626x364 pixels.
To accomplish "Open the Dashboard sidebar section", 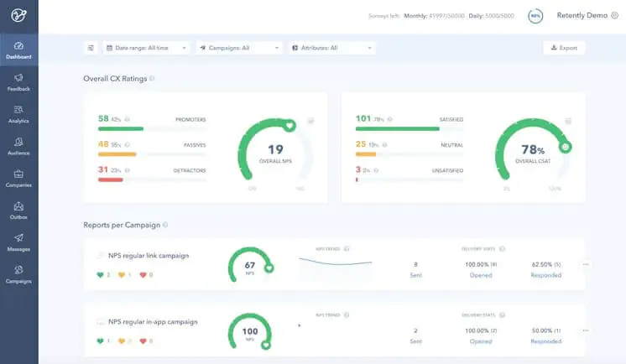I will (x=18, y=50).
